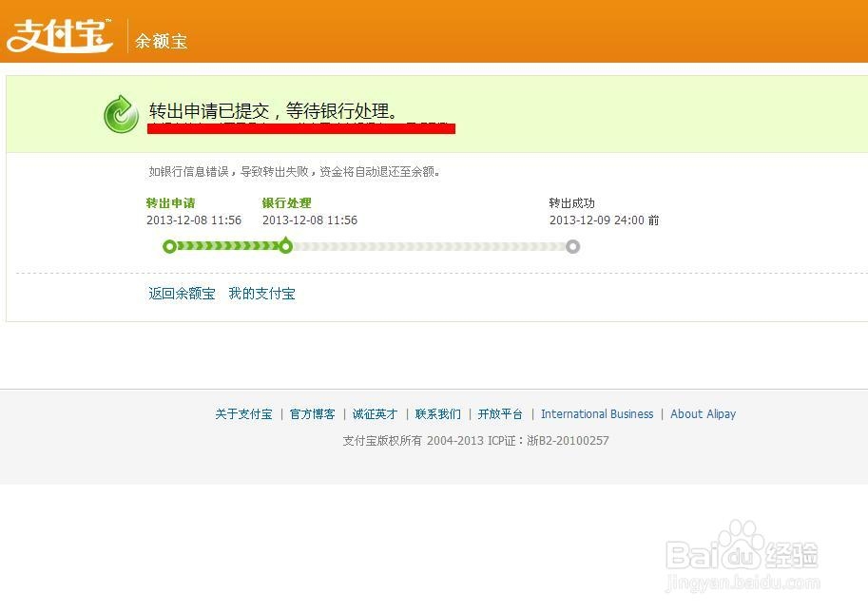Click the green circular arrow status icon

(x=122, y=114)
